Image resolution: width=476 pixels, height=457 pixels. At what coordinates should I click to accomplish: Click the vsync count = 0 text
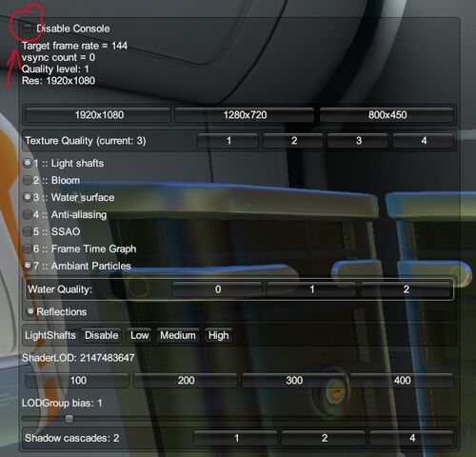pos(58,57)
